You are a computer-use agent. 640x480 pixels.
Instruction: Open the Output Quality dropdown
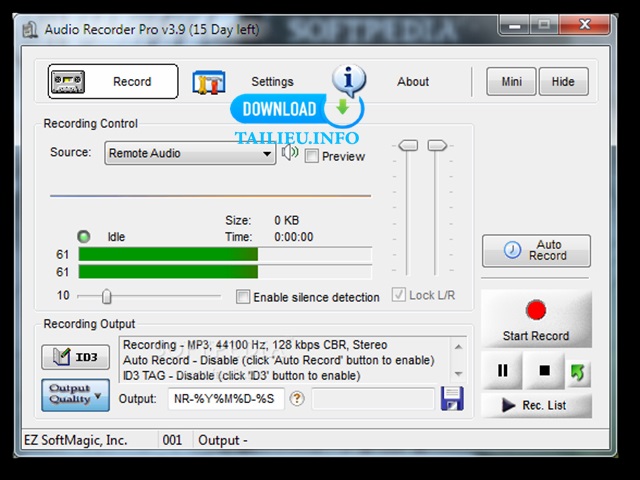pos(76,394)
